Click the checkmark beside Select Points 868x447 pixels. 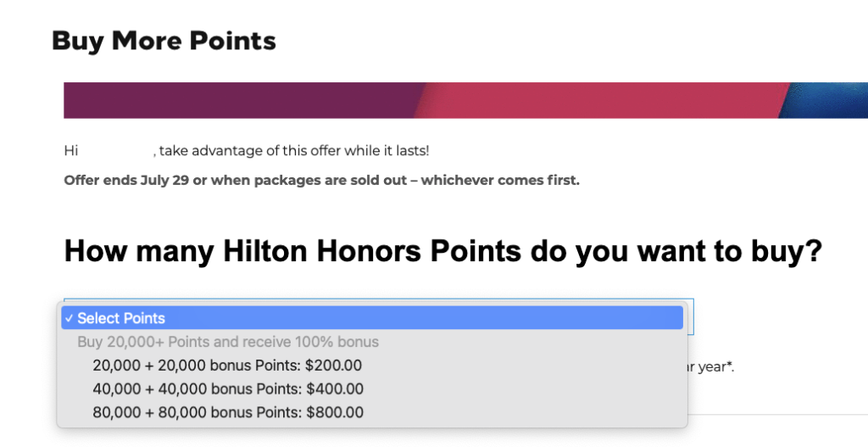coord(69,318)
